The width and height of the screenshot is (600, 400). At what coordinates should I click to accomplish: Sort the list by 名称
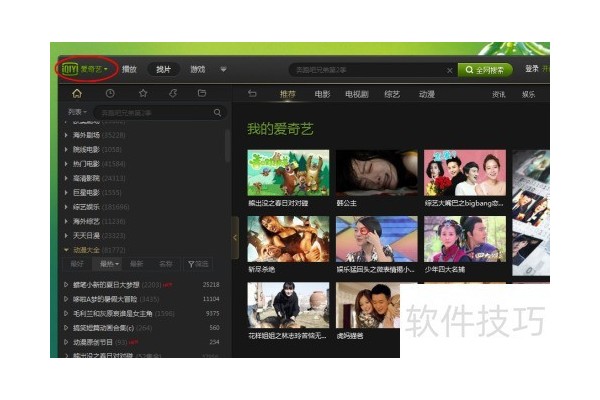[x=165, y=264]
